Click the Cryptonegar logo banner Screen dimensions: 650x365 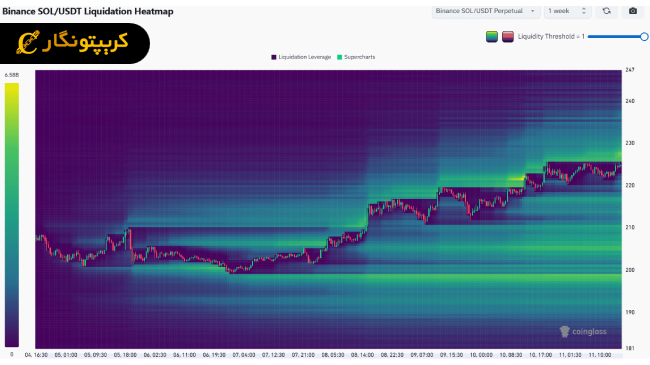pyautogui.click(x=75, y=43)
